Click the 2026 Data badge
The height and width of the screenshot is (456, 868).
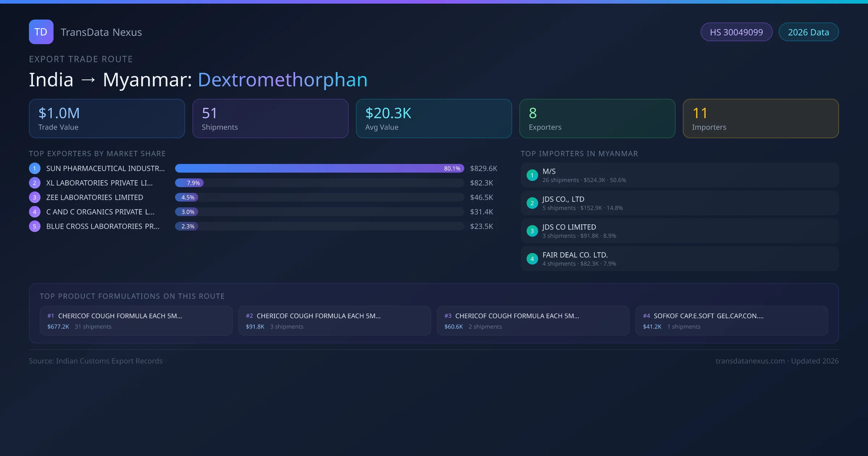[808, 32]
